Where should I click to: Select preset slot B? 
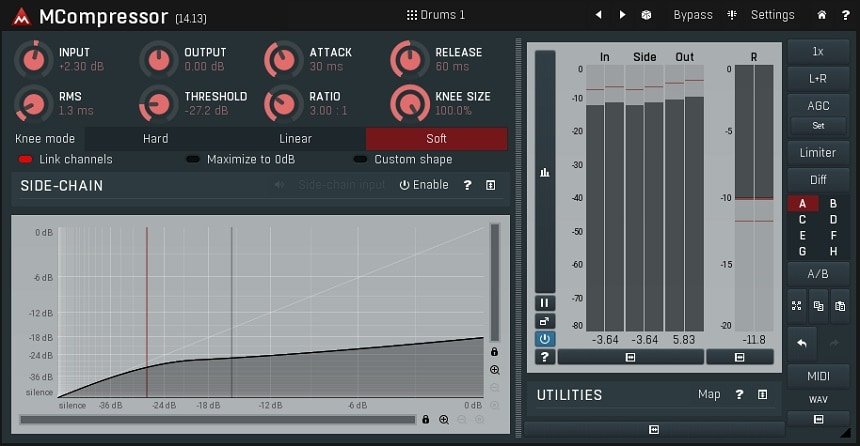click(833, 204)
